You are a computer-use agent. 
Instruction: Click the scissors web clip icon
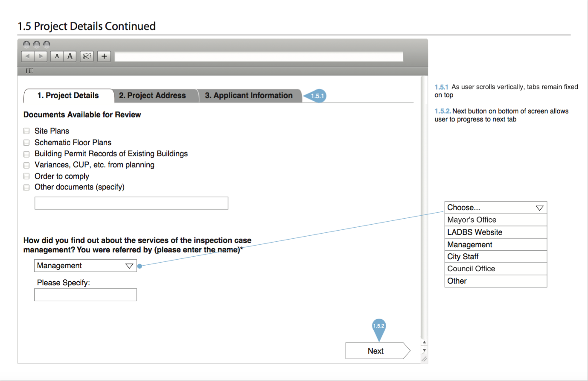pos(87,56)
